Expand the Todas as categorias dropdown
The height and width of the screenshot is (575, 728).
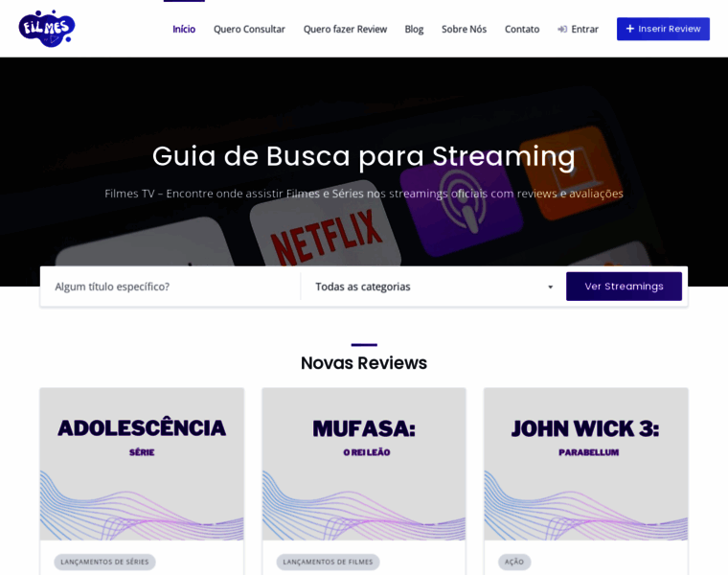pos(434,287)
